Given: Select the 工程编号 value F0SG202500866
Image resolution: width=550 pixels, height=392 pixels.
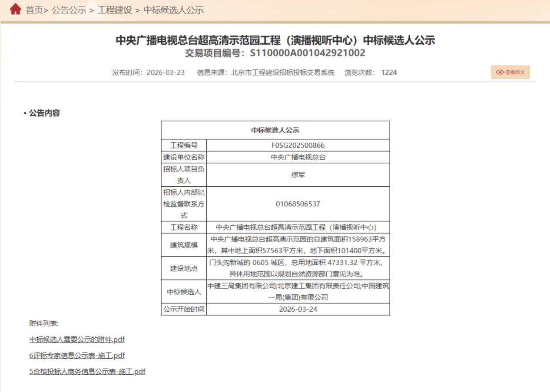Looking at the screenshot, I should tap(298, 145).
